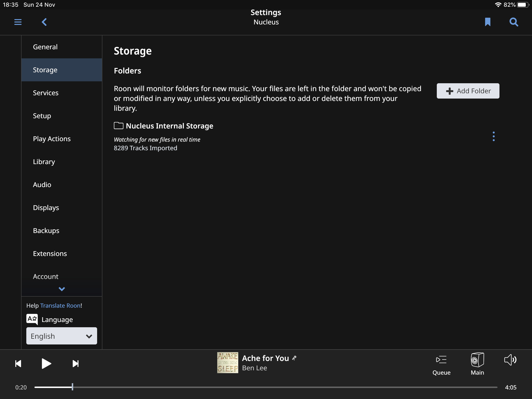
Task: Click the Ache for You track title
Action: [265, 358]
